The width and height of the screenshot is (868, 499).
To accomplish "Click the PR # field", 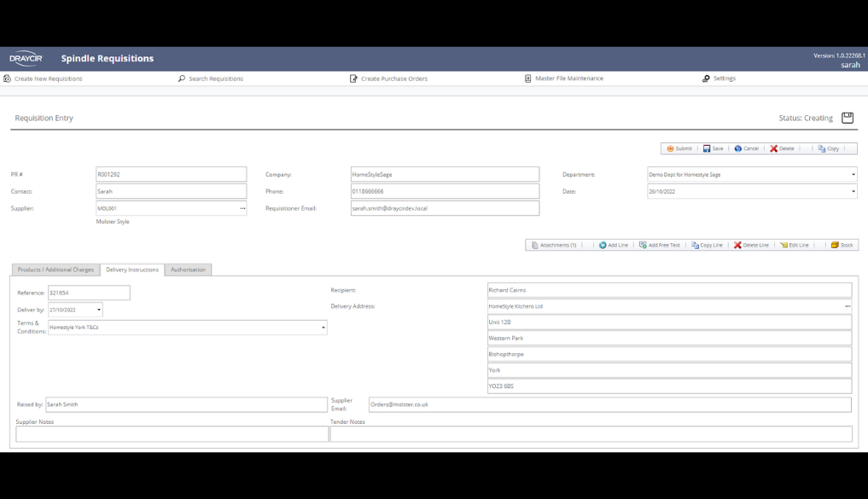I will click(171, 174).
